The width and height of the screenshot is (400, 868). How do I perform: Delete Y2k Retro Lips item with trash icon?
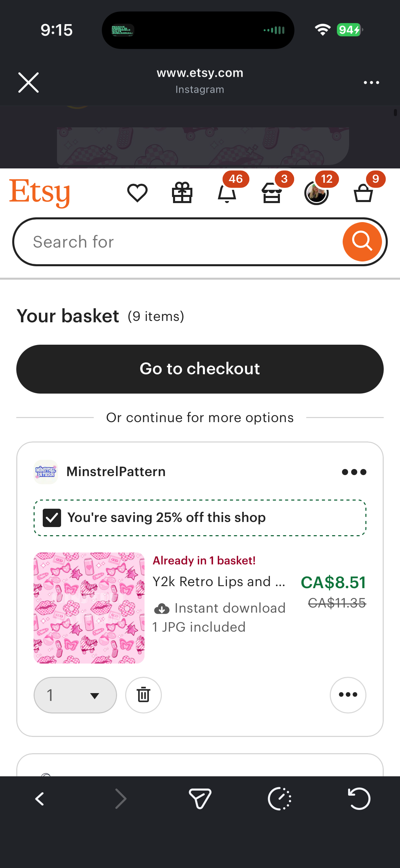click(x=144, y=695)
